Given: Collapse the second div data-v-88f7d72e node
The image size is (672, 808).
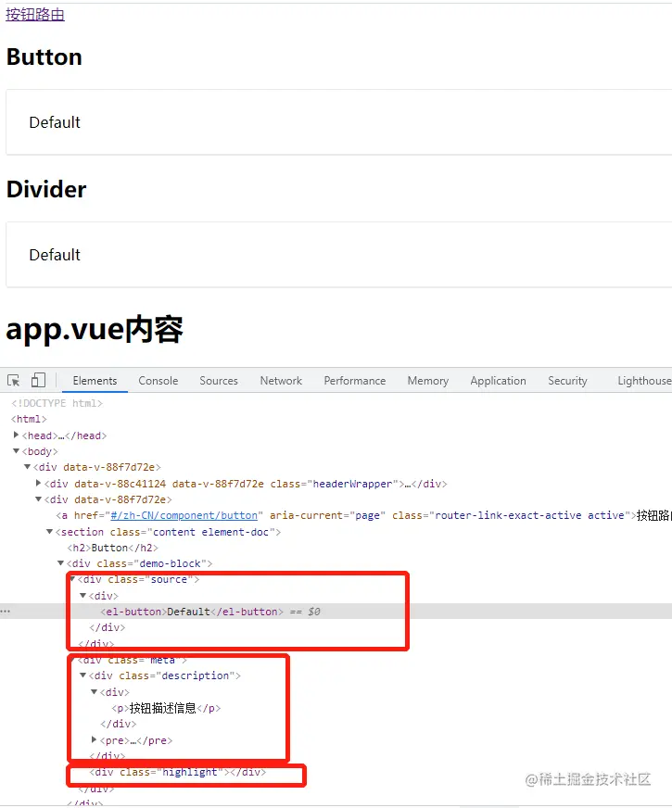Looking at the screenshot, I should coord(38,499).
